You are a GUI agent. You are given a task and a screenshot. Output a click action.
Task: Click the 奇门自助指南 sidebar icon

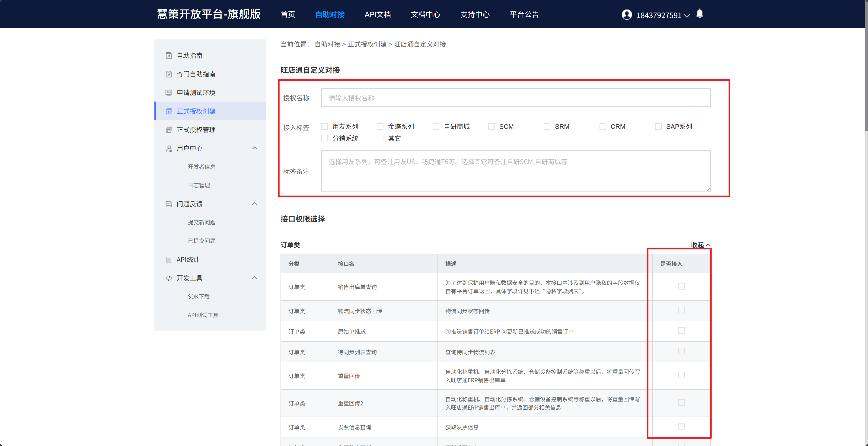pyautogui.click(x=169, y=74)
